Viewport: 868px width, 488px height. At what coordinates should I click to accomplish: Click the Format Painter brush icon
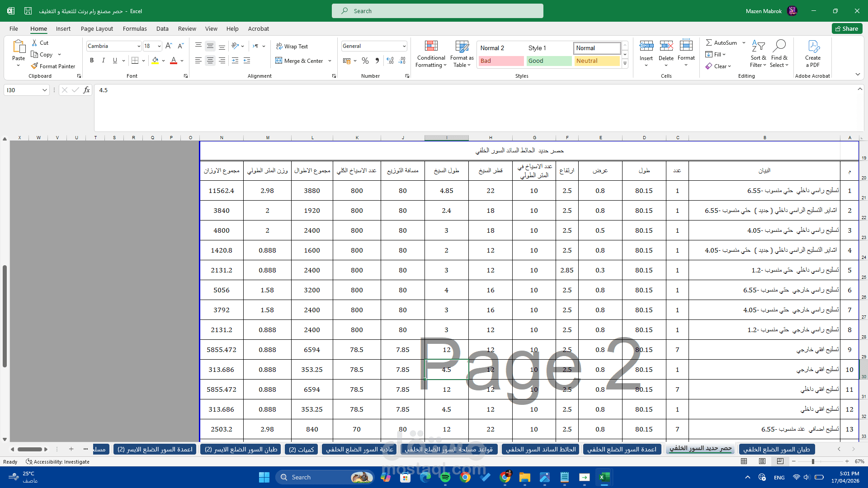click(35, 66)
